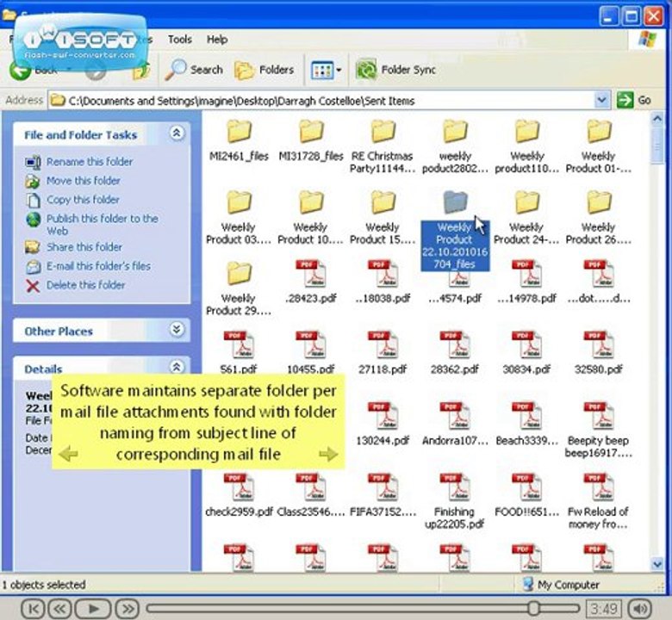Screen dimensions: 672x620
Task: Collapse the Details panel
Action: coord(177,367)
